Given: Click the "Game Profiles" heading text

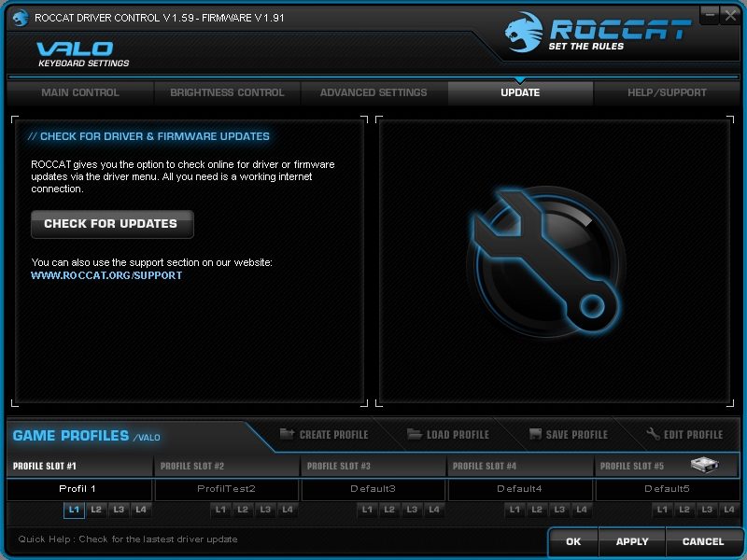Looking at the screenshot, I should (x=71, y=436).
